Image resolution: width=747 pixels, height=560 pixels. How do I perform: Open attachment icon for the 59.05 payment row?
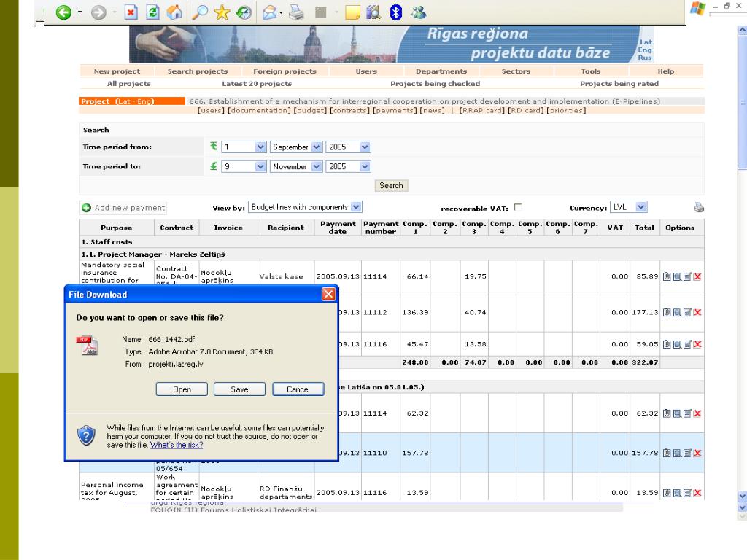pyautogui.click(x=667, y=344)
